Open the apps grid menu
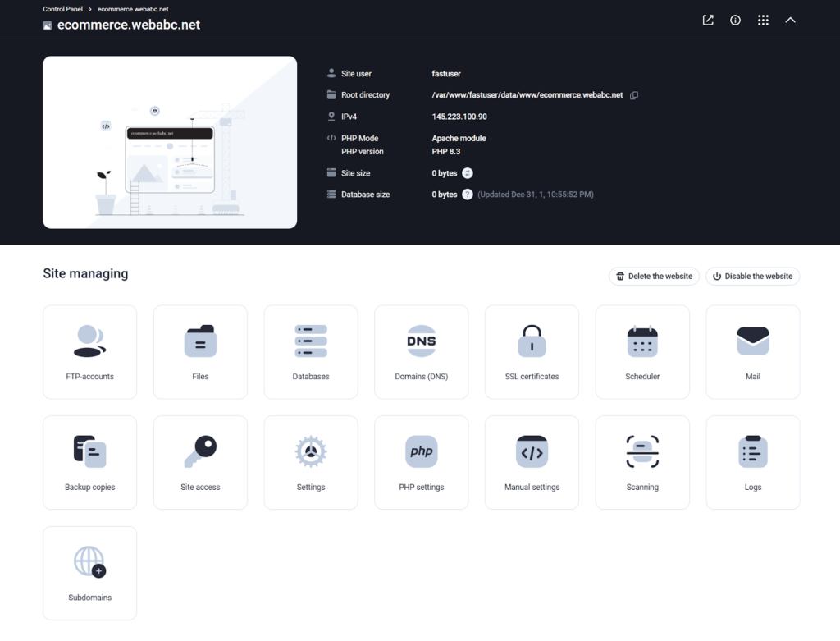840x641 pixels. coord(763,21)
